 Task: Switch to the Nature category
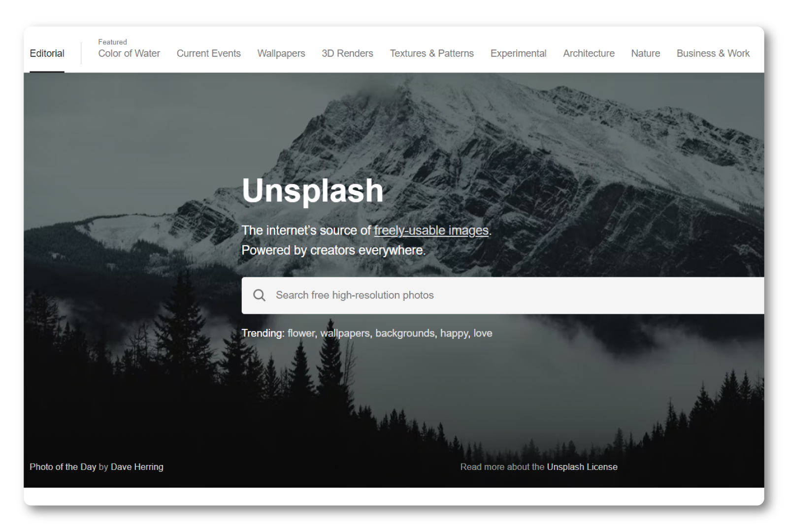pos(646,53)
